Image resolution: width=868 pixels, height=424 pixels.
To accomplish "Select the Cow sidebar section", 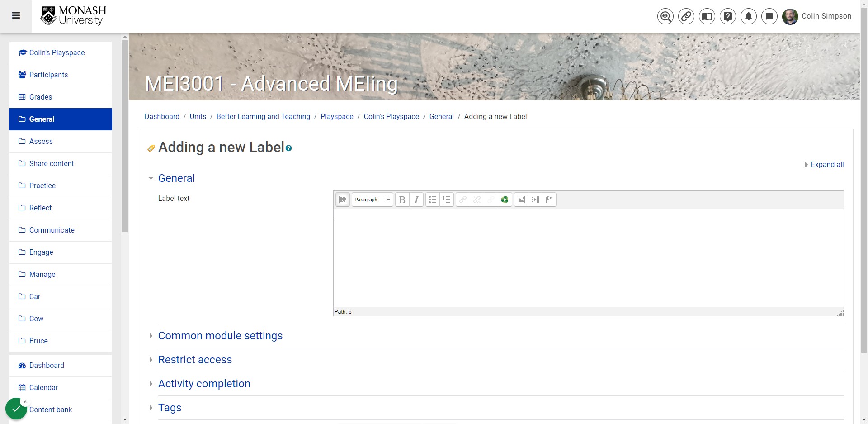I will pos(61,319).
